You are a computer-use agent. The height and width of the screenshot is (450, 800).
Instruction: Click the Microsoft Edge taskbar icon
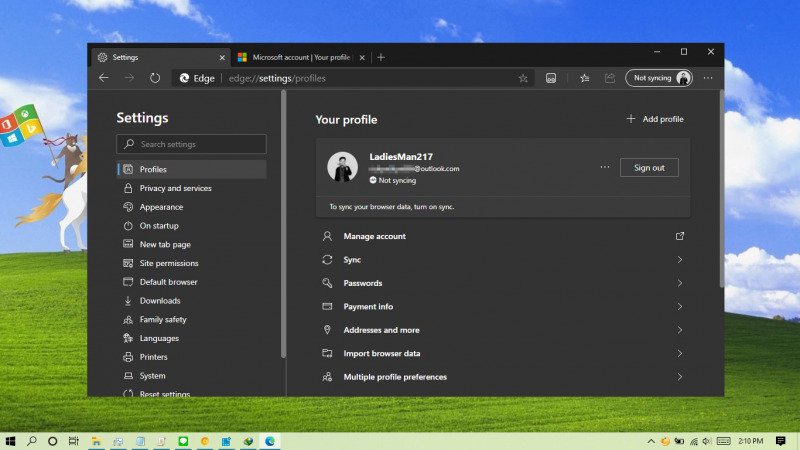[270, 441]
